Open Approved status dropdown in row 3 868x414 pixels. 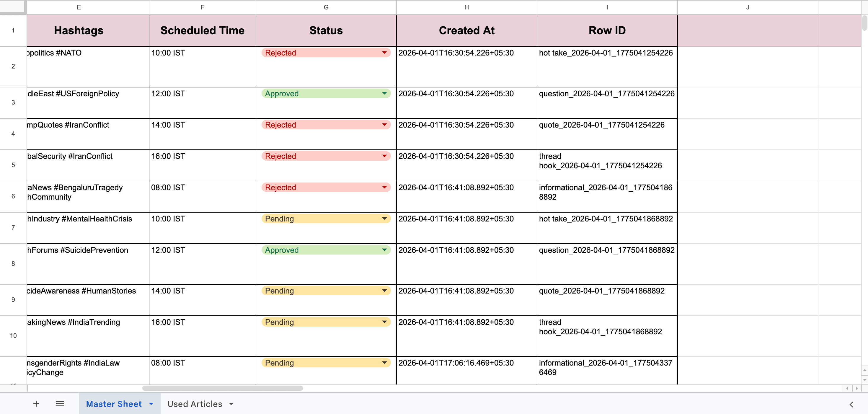click(x=384, y=93)
